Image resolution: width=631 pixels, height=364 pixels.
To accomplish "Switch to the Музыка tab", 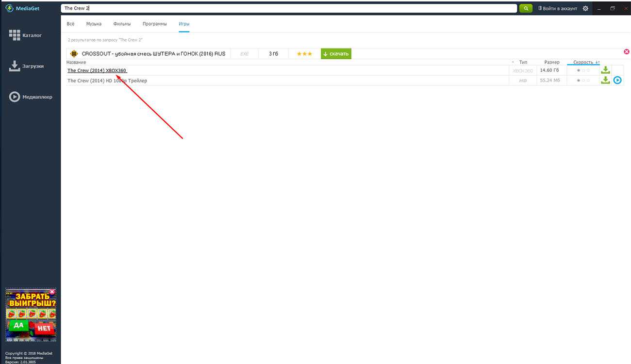I will 94,24.
